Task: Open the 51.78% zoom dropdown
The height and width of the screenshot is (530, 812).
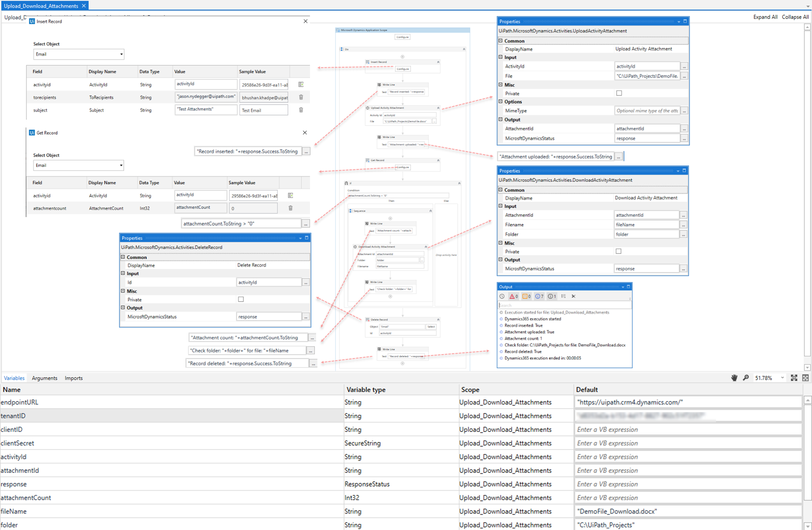Action: [x=782, y=378]
